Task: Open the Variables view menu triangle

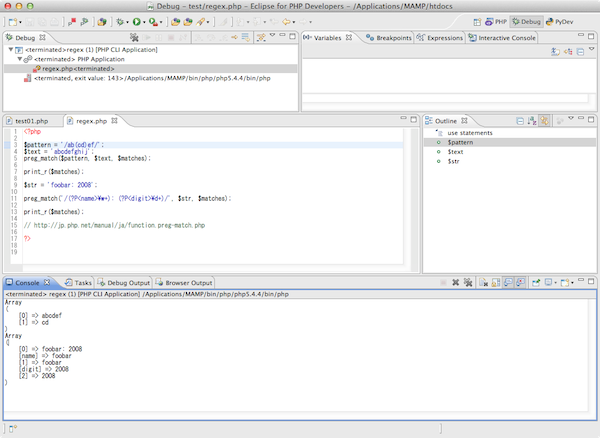Action: click(x=592, y=49)
